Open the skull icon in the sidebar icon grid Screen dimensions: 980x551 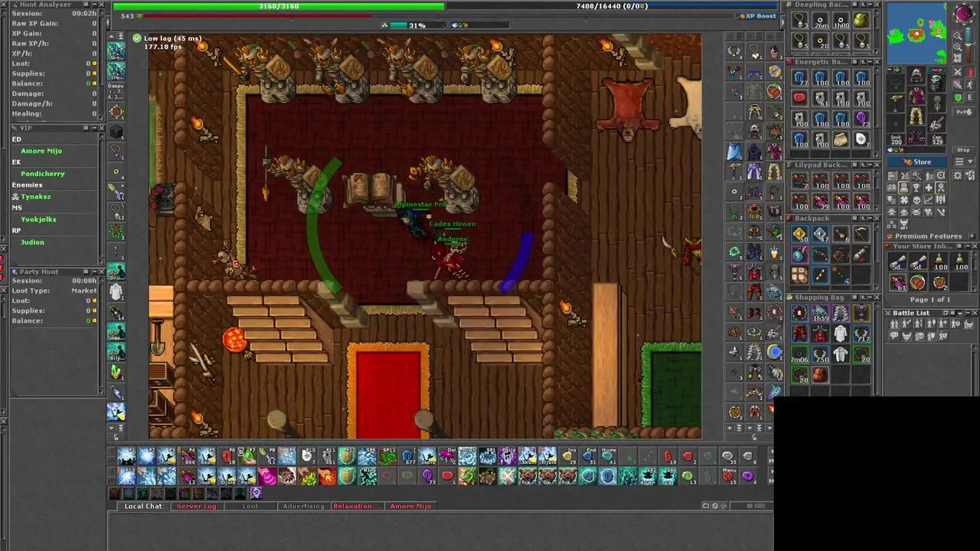pos(916,201)
